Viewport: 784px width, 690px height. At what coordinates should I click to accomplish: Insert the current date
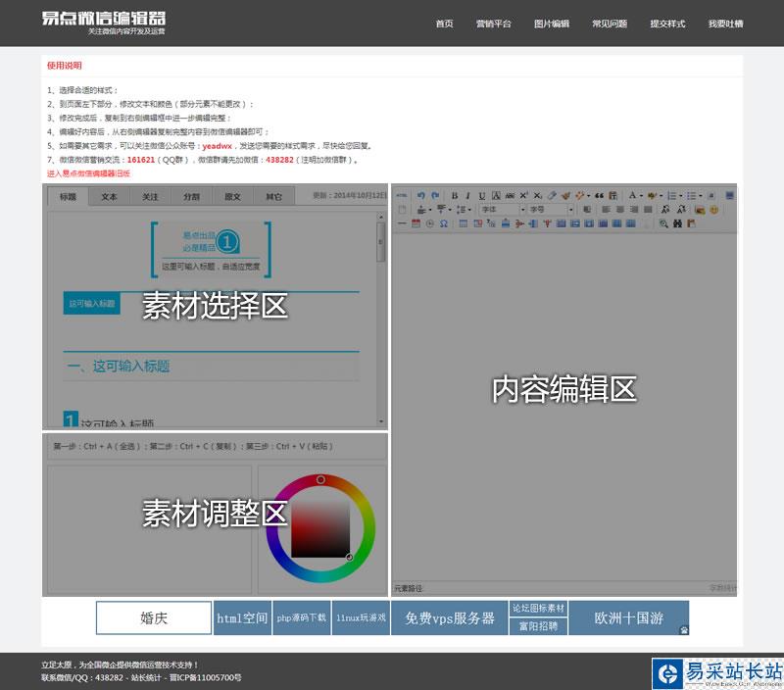[x=416, y=223]
